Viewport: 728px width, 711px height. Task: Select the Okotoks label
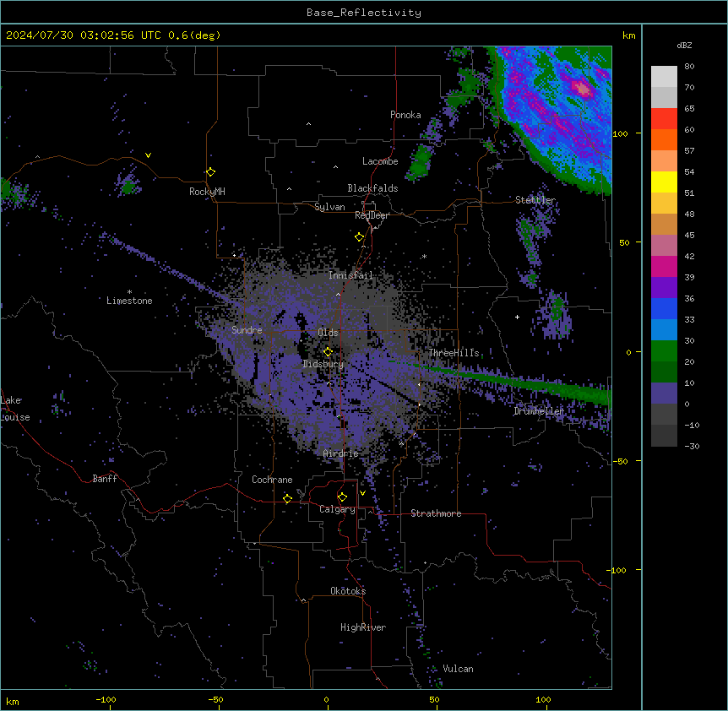coord(348,591)
